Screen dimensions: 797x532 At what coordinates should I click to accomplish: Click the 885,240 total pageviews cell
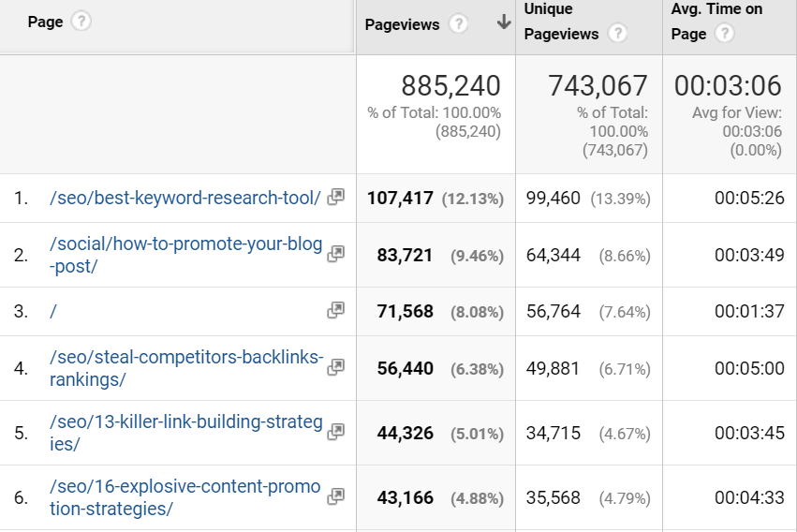(450, 86)
